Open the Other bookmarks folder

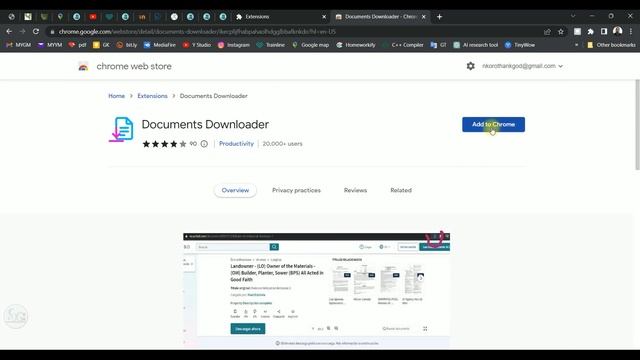pos(611,45)
